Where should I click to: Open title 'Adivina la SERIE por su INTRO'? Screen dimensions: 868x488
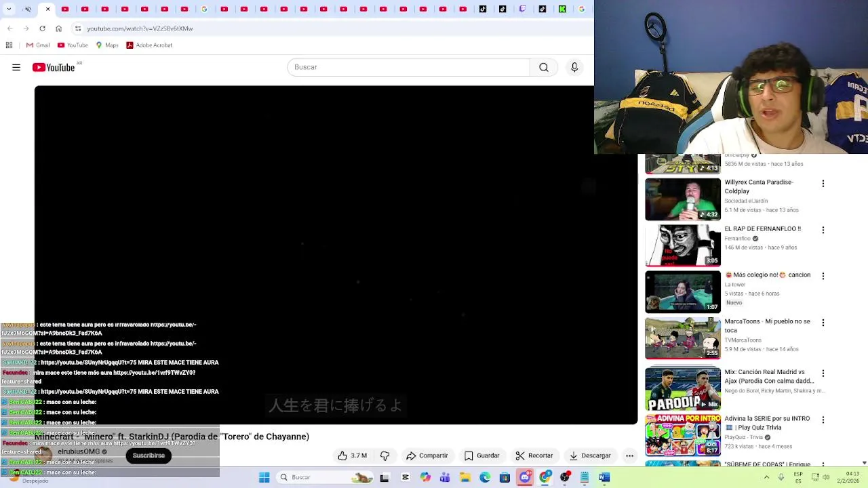coord(767,423)
